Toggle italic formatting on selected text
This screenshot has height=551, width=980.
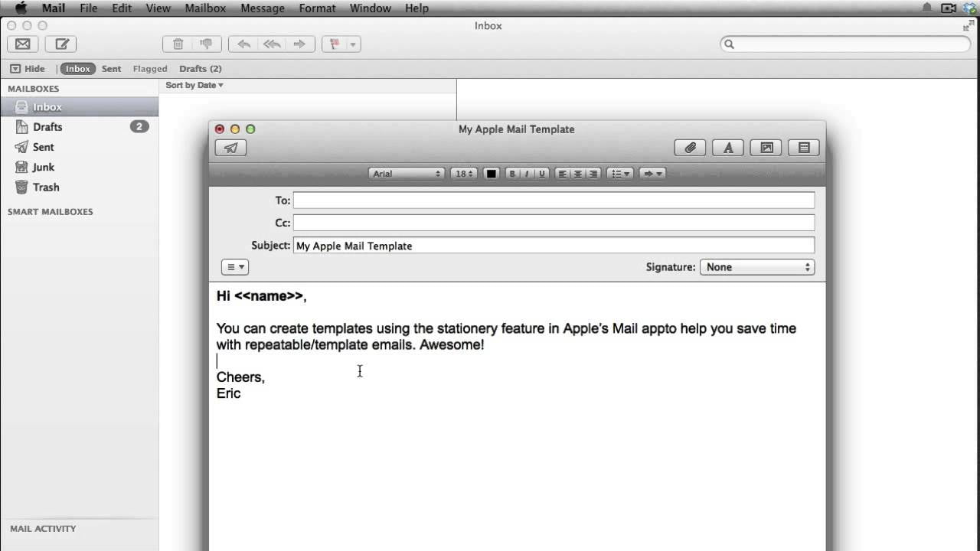pos(527,174)
